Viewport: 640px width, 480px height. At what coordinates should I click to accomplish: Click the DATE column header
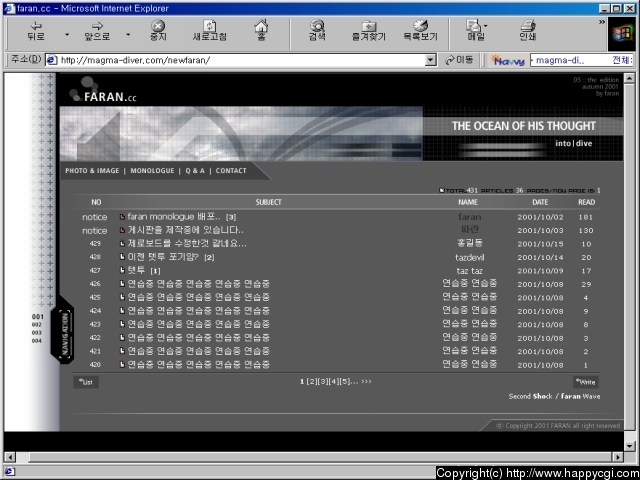tap(540, 202)
